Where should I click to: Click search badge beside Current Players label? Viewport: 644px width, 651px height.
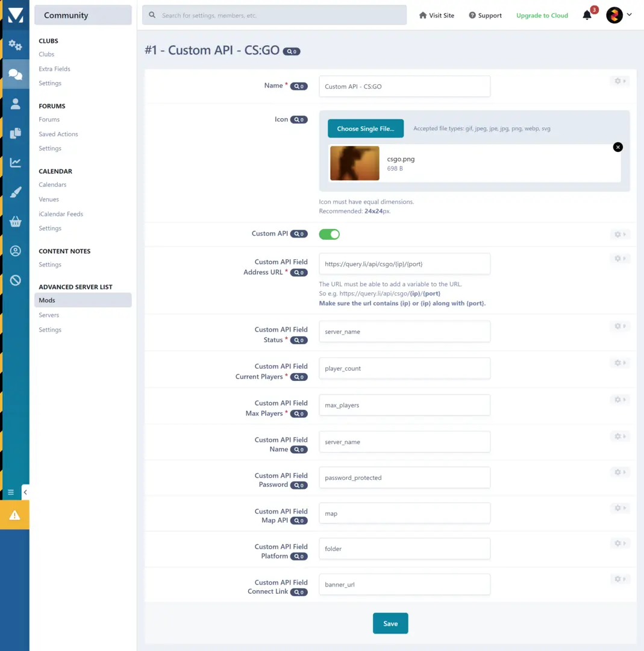point(299,377)
